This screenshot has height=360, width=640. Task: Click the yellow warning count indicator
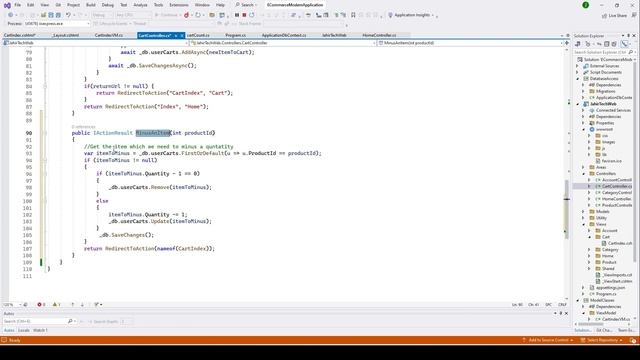coord(56,304)
